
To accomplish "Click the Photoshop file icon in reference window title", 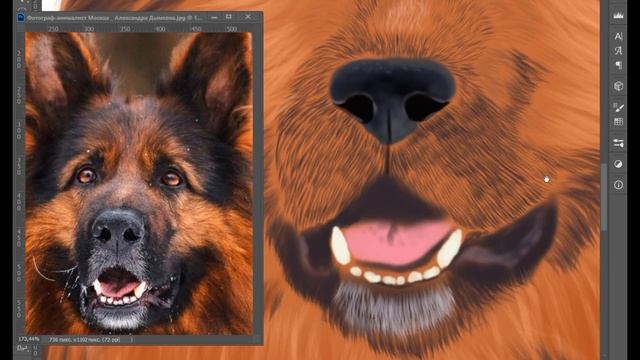I will 20,18.
